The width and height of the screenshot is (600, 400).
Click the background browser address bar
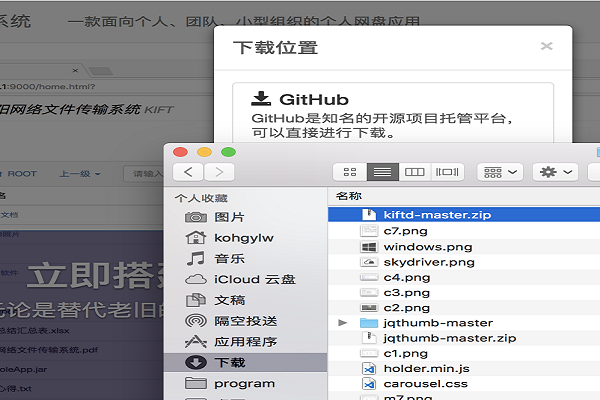107,87
